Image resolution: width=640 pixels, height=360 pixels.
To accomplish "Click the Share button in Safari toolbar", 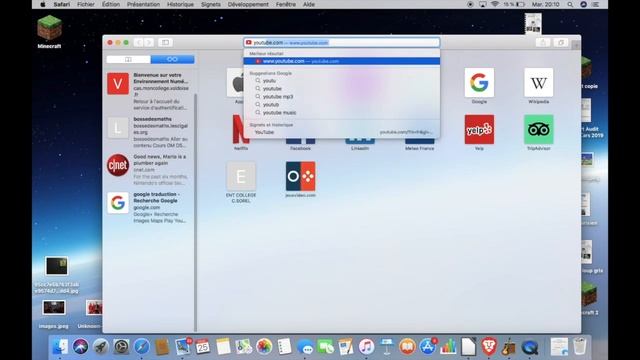I will click(x=543, y=42).
